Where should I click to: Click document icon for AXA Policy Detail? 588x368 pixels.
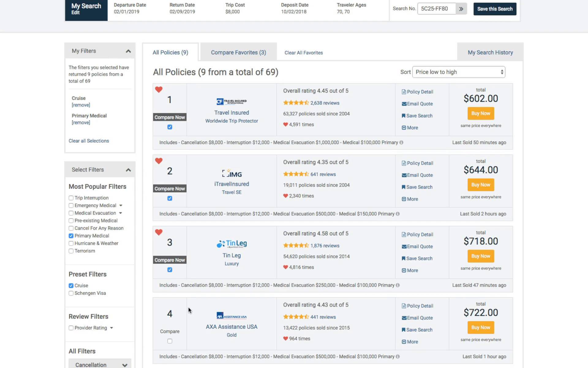click(x=404, y=306)
